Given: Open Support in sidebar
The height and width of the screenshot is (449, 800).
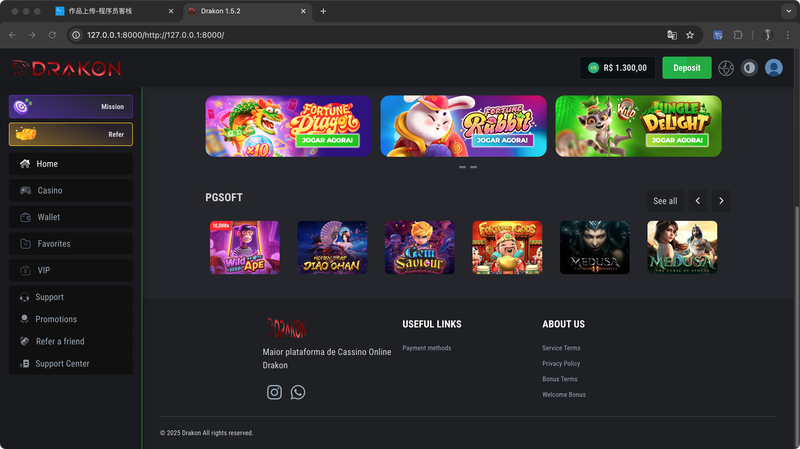Looking at the screenshot, I should 71,297.
